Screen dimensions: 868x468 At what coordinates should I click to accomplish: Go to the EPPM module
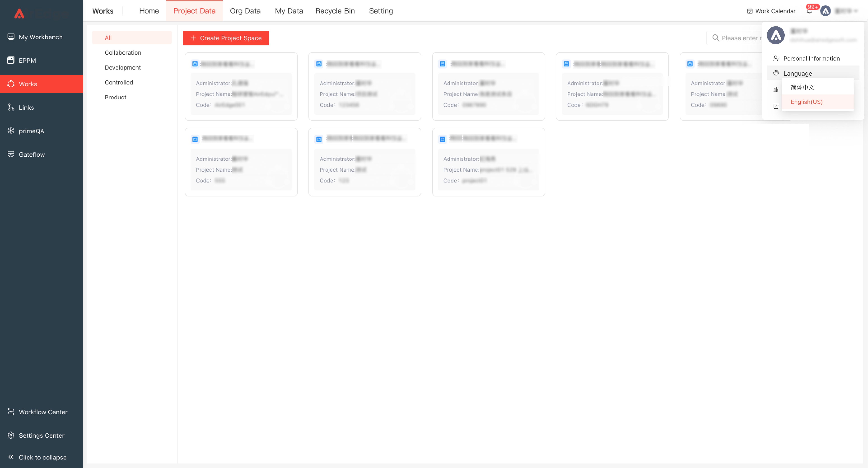click(x=27, y=61)
